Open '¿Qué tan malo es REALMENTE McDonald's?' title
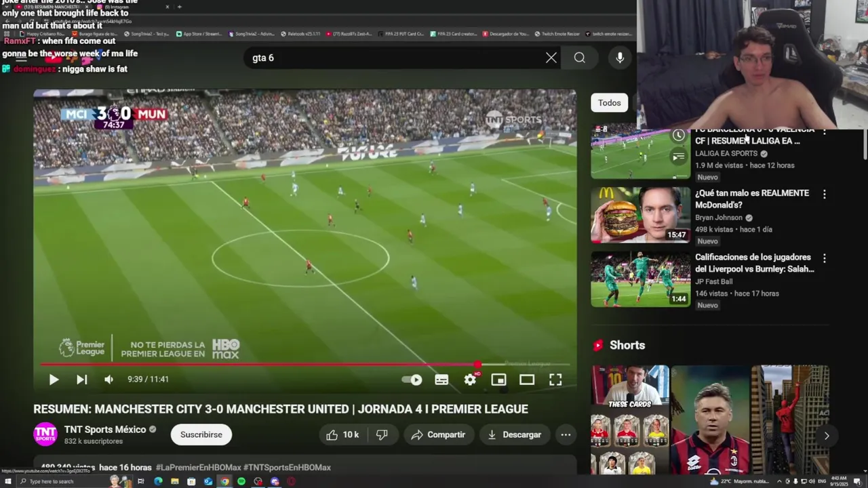 (752, 199)
